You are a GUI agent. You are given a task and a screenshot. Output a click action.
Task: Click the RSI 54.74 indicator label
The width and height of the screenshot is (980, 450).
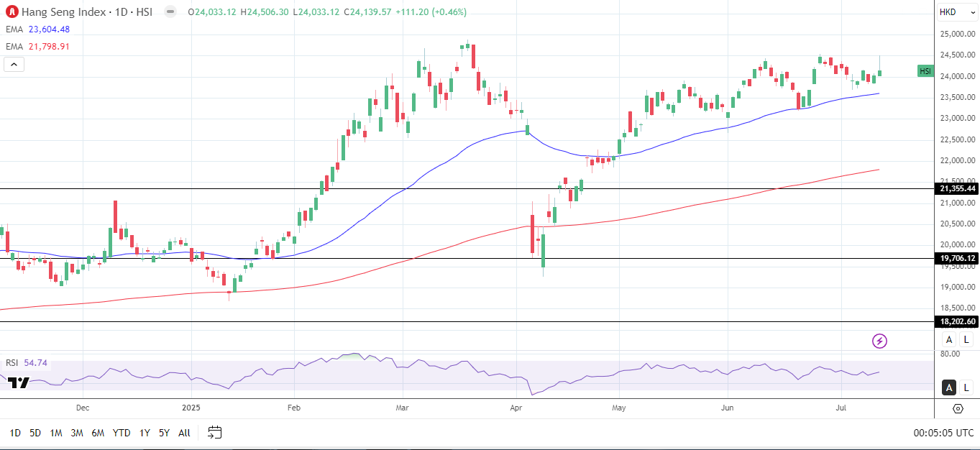click(x=23, y=362)
